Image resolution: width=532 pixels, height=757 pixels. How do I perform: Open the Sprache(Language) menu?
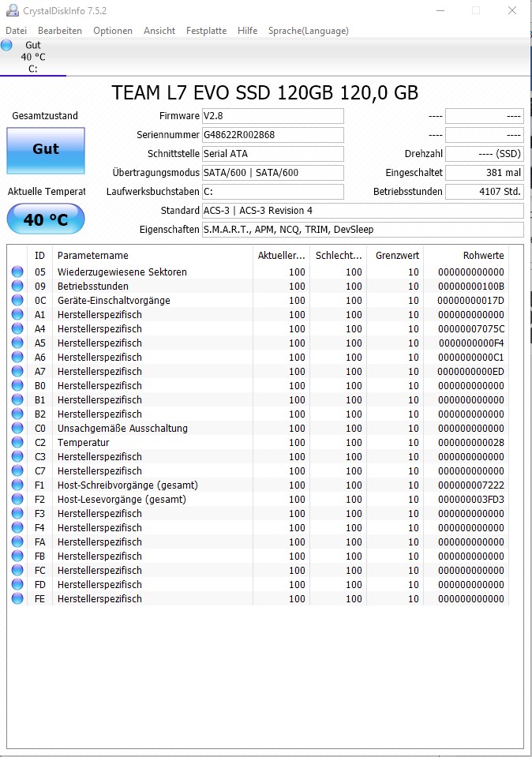(x=308, y=31)
